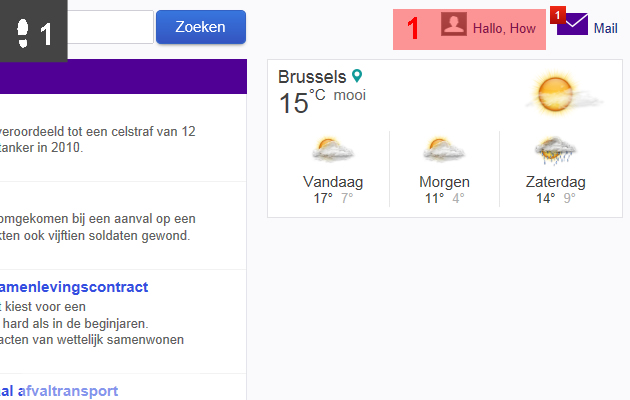This screenshot has height=400, width=630.
Task: Click the Mail text link
Action: coord(605,29)
